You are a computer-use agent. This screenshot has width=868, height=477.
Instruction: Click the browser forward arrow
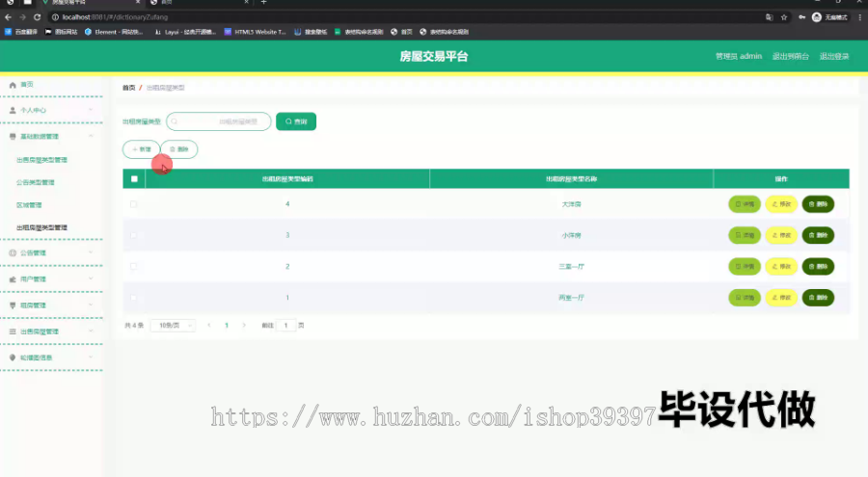[22, 17]
